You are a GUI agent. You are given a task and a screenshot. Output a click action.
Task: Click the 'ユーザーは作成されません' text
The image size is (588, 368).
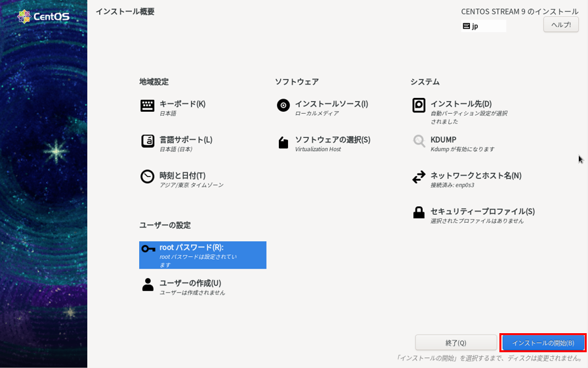click(192, 292)
